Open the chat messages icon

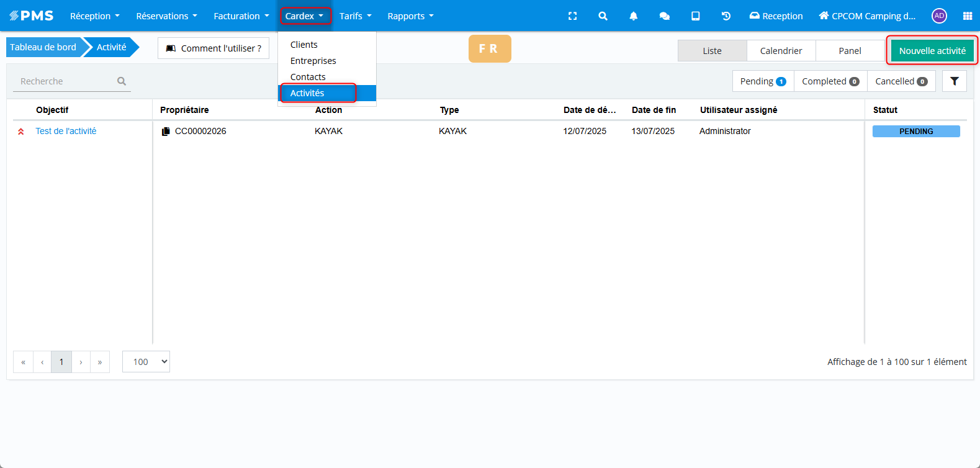[664, 16]
